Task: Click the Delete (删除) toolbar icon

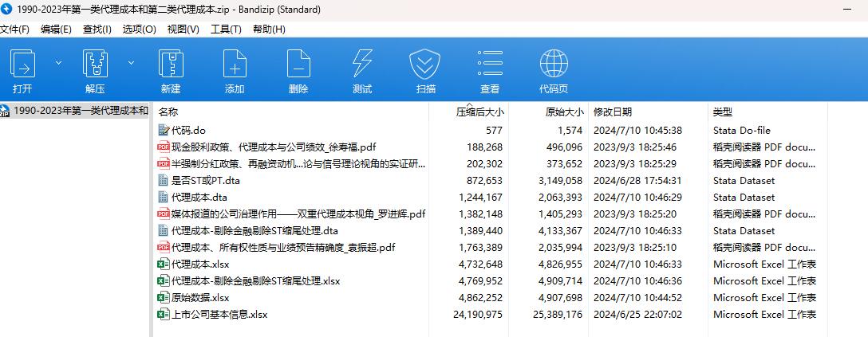Action: pyautogui.click(x=298, y=64)
